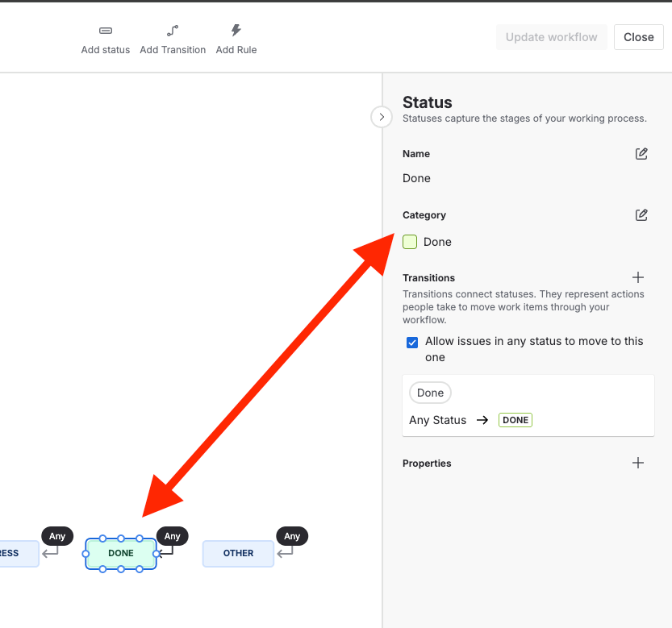Click the transition arrow into the RESS node
The height and width of the screenshot is (628, 672).
[50, 551]
